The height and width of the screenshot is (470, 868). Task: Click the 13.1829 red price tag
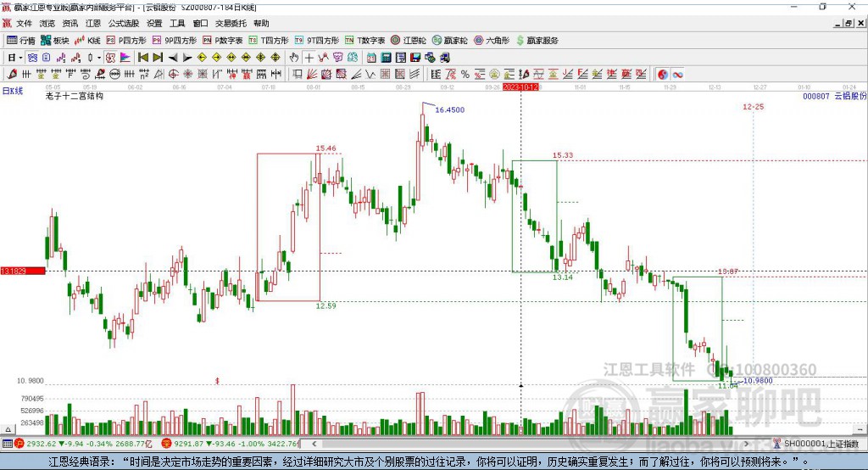point(23,271)
